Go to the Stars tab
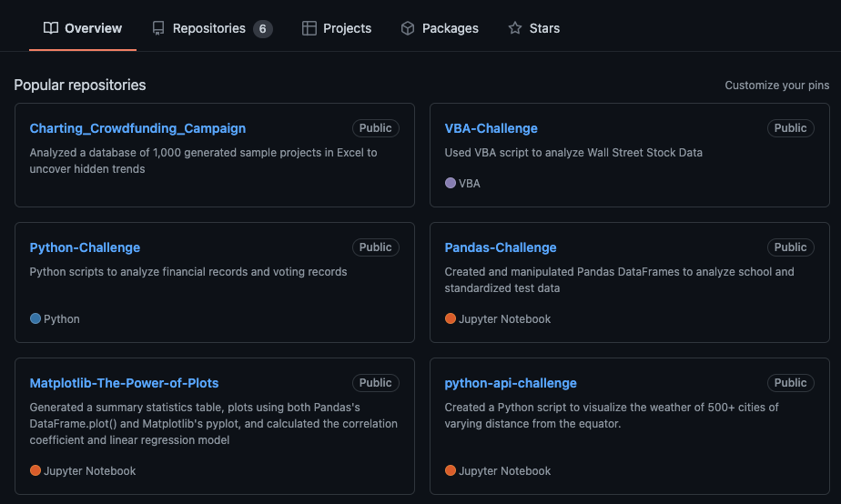 544,28
